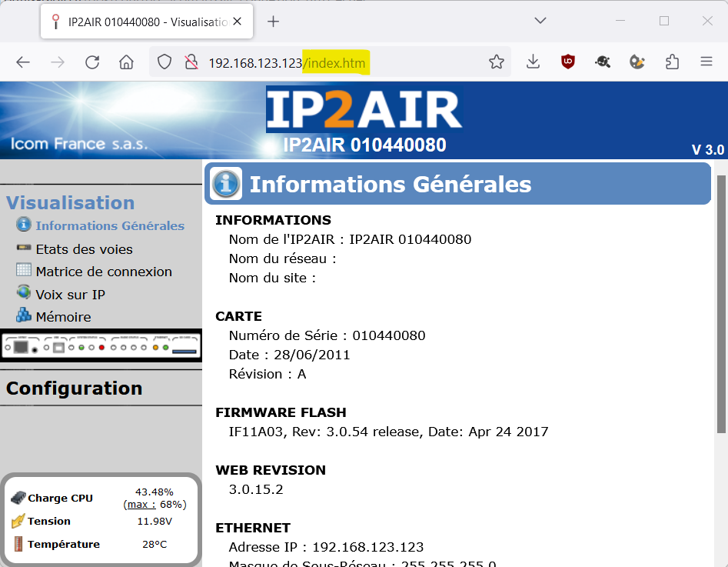Screen dimensions: 728x567
Task: Open a new browser tab
Action: click(273, 22)
